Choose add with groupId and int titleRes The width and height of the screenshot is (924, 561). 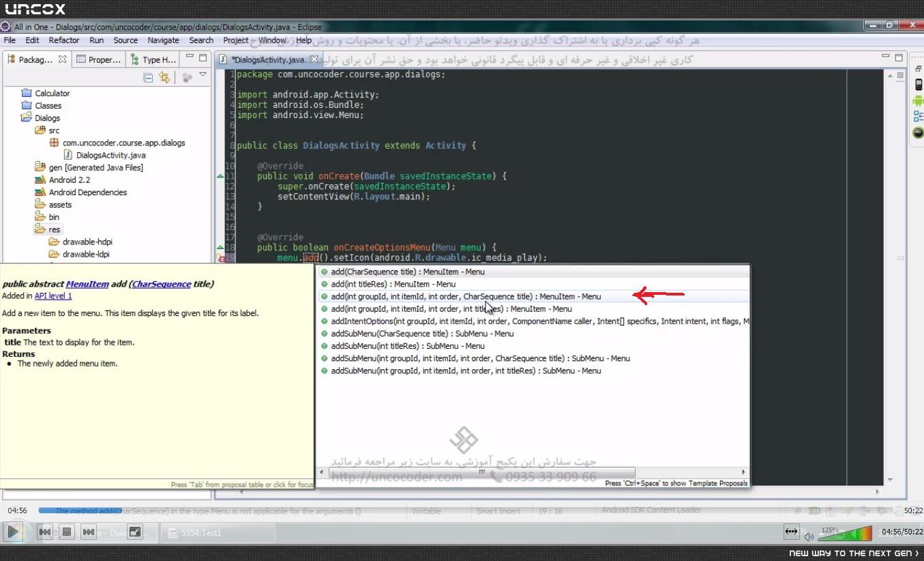click(534, 309)
